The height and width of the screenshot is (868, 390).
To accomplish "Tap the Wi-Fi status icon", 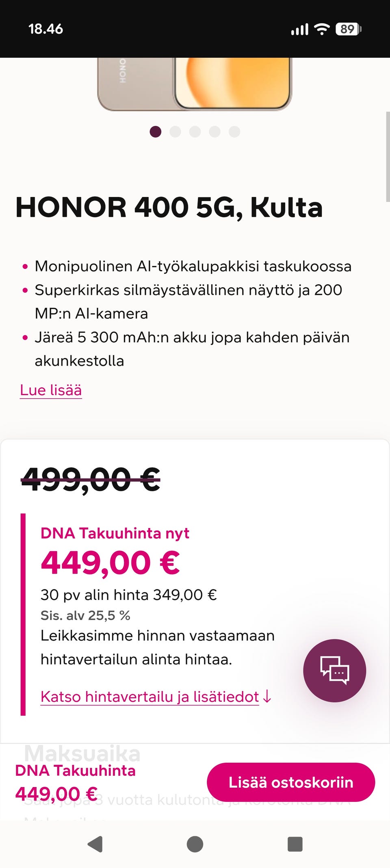I will point(322,29).
